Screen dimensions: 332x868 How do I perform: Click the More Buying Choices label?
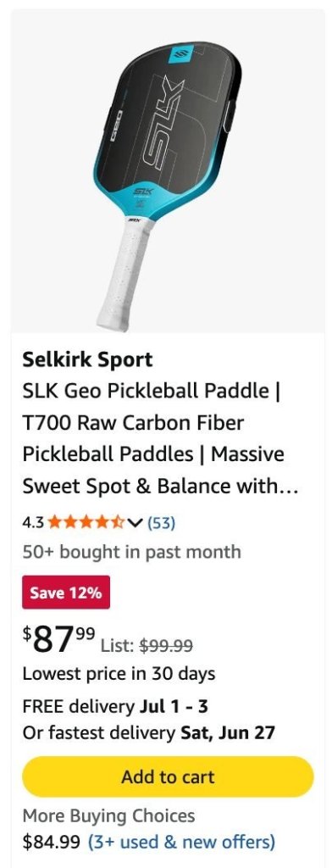[x=108, y=816]
